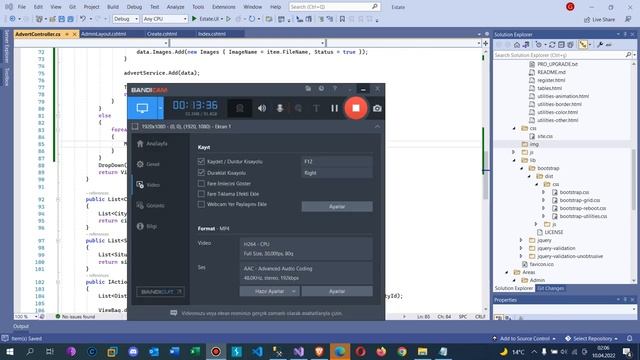Click Add to Source Control

[x=524, y=338]
